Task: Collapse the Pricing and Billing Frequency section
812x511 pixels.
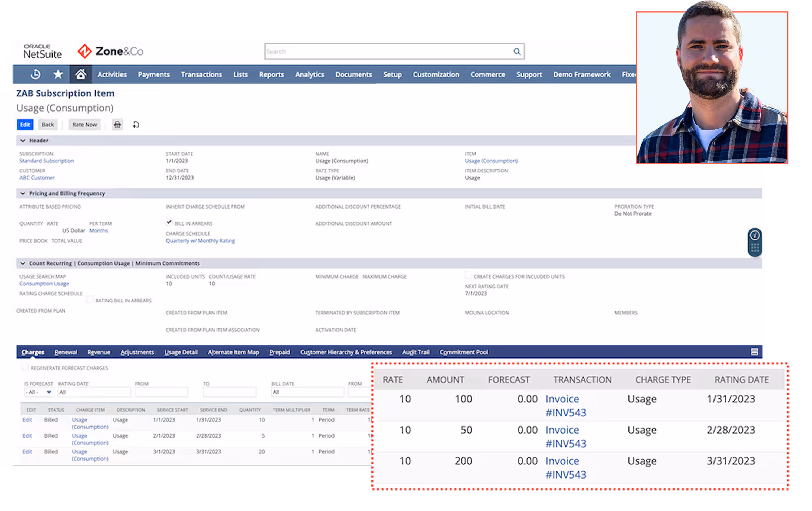Action: [x=22, y=193]
